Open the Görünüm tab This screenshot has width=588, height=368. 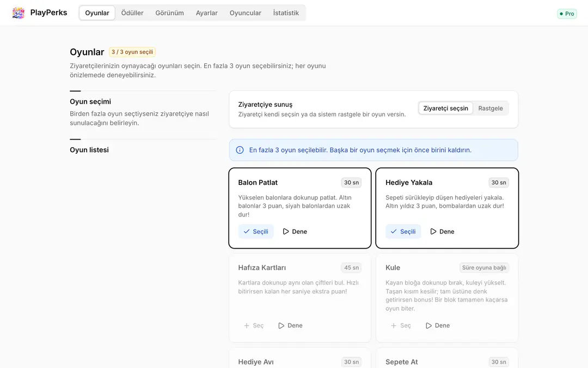pos(169,13)
